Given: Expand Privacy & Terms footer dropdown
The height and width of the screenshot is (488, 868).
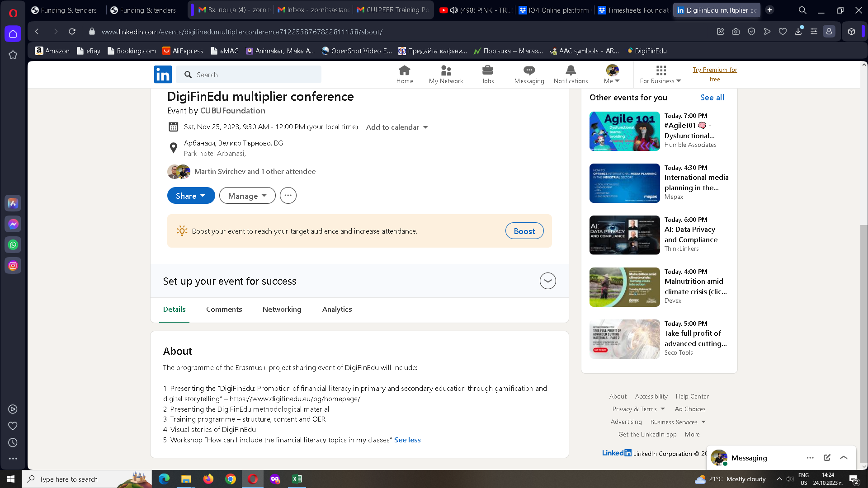Looking at the screenshot, I should pyautogui.click(x=639, y=409).
